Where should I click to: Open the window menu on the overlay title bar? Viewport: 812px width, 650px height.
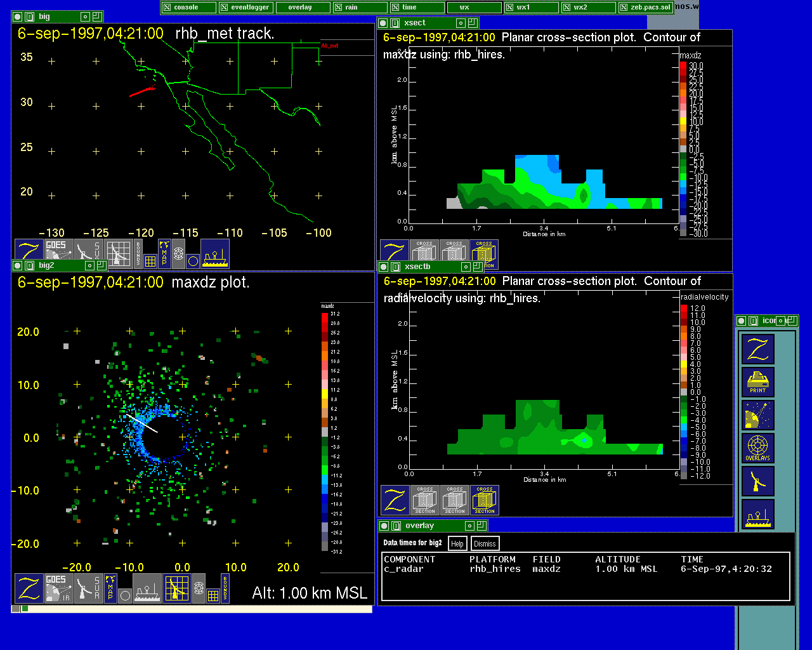coord(395,526)
